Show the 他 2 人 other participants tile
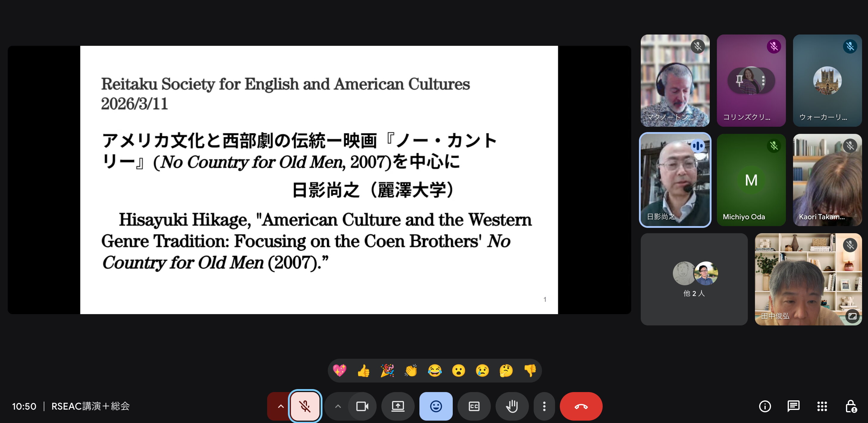The height and width of the screenshot is (423, 868). coord(694,279)
